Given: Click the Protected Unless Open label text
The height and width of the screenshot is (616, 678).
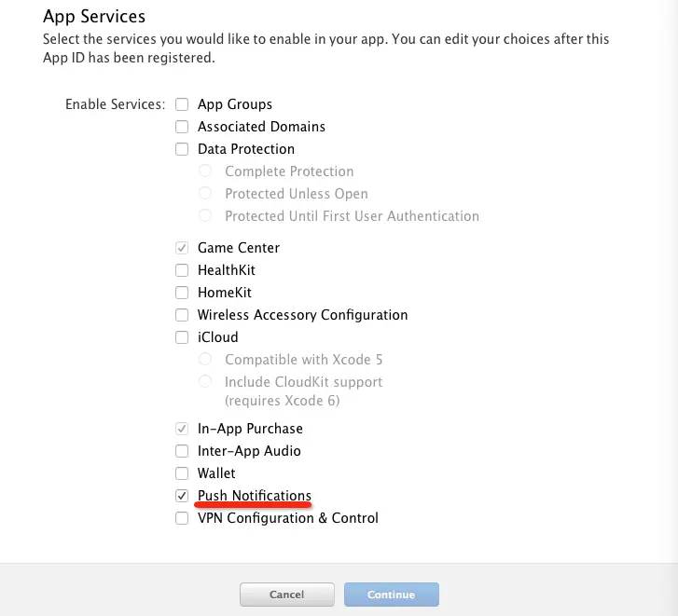Looking at the screenshot, I should (297, 194).
